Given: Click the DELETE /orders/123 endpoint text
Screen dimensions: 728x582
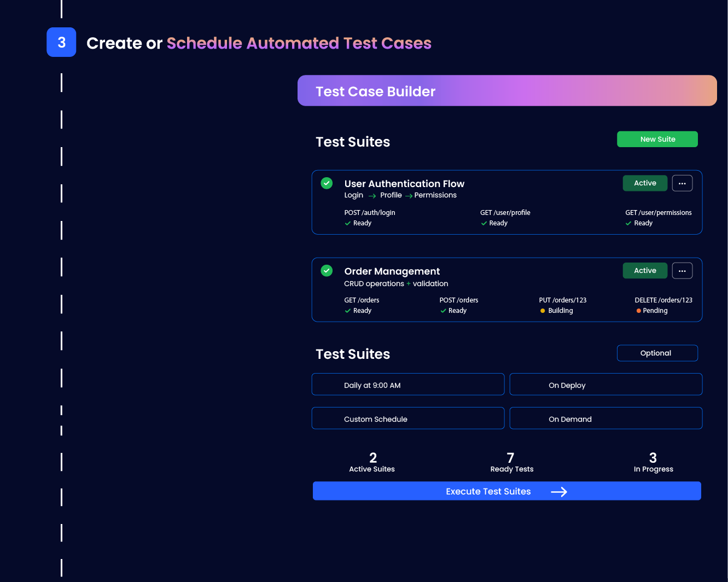Looking at the screenshot, I should 663,300.
